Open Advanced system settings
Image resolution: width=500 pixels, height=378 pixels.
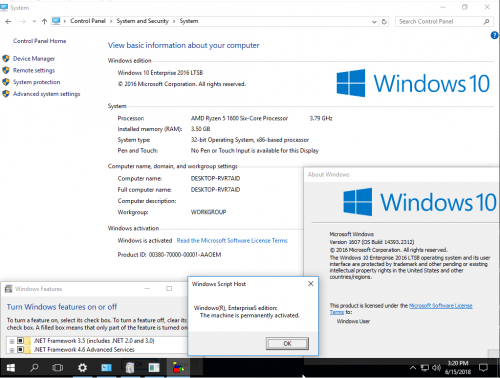(x=46, y=94)
